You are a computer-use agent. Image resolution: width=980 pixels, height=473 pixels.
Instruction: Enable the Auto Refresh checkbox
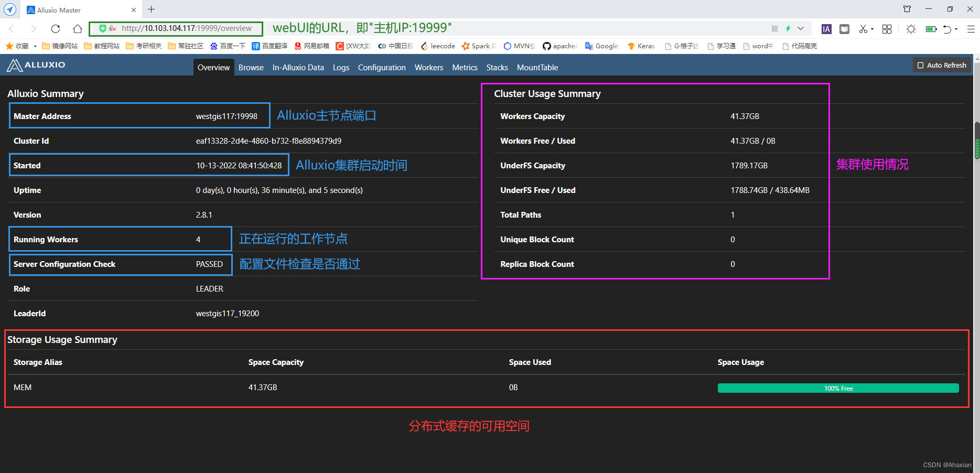click(x=920, y=66)
